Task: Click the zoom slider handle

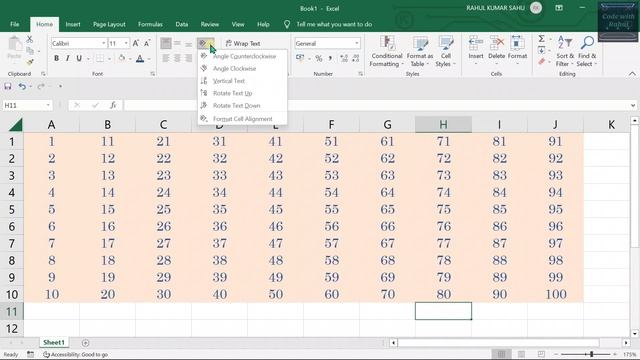Action: 591,354
